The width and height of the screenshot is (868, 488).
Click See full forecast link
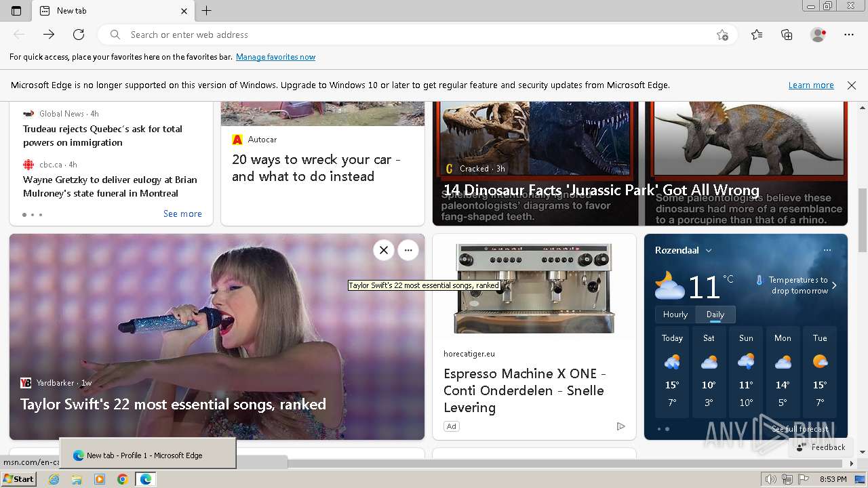800,429
